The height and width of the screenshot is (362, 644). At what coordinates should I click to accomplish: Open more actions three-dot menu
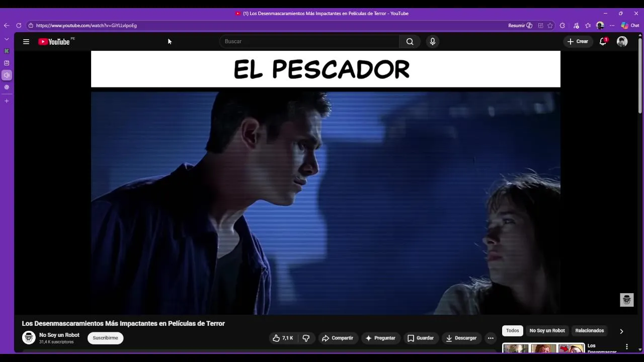(491, 338)
